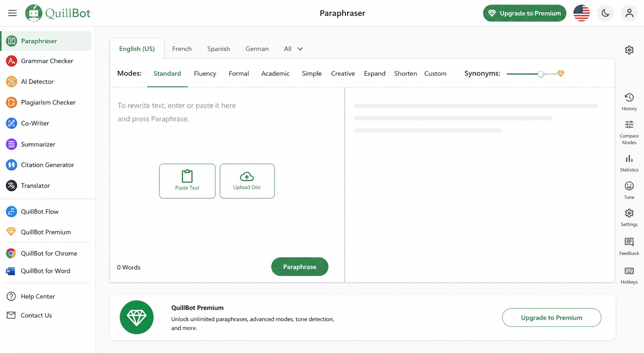Open Settings gear in right rail

pos(629,213)
